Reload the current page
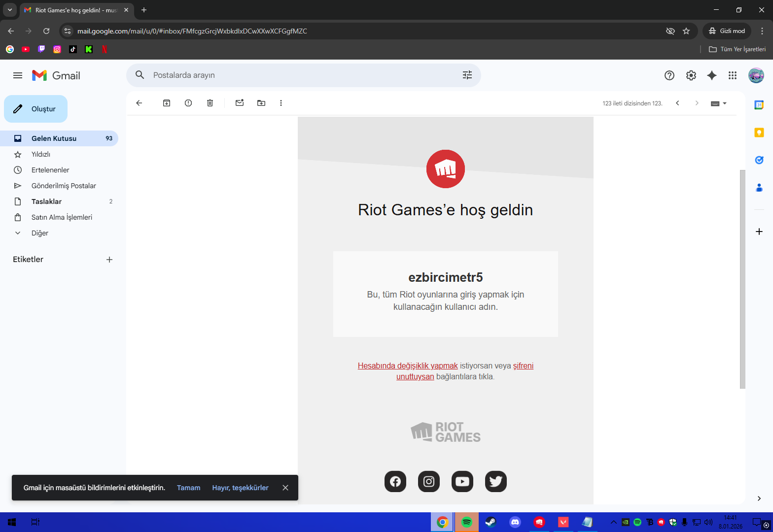Viewport: 773px width, 532px height. pos(46,31)
